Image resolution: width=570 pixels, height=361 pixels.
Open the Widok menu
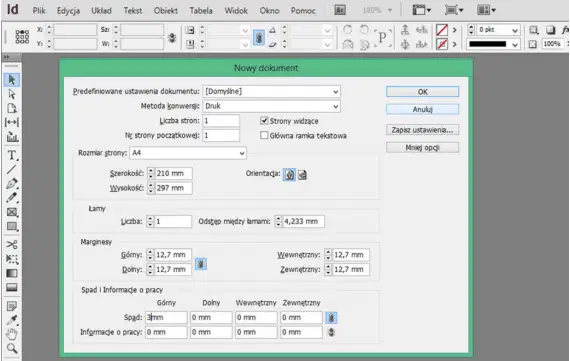click(x=236, y=11)
